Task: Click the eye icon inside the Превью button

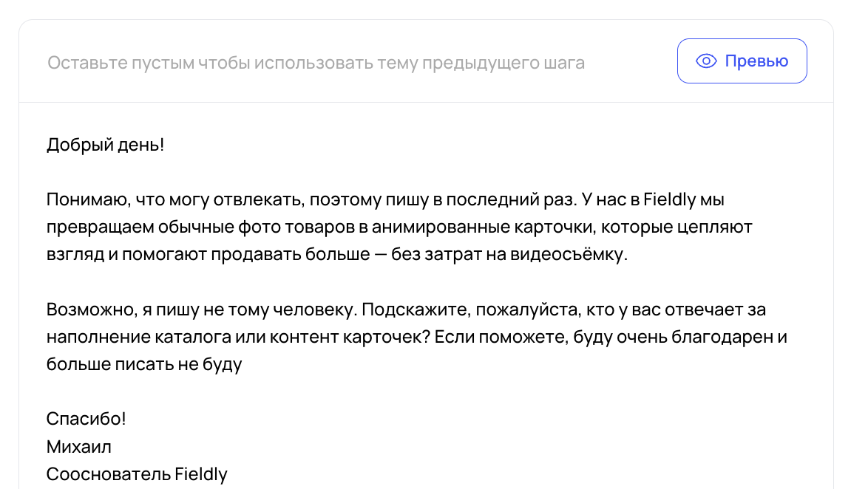Action: point(707,61)
